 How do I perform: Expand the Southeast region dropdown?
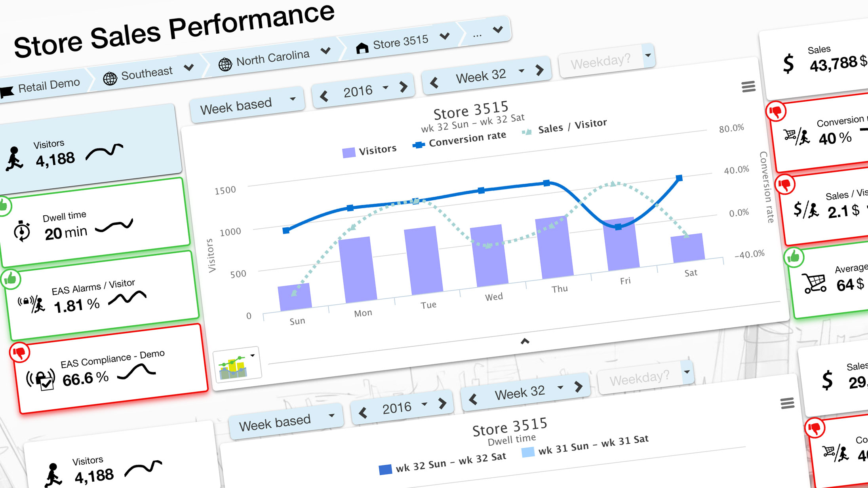[x=189, y=67]
